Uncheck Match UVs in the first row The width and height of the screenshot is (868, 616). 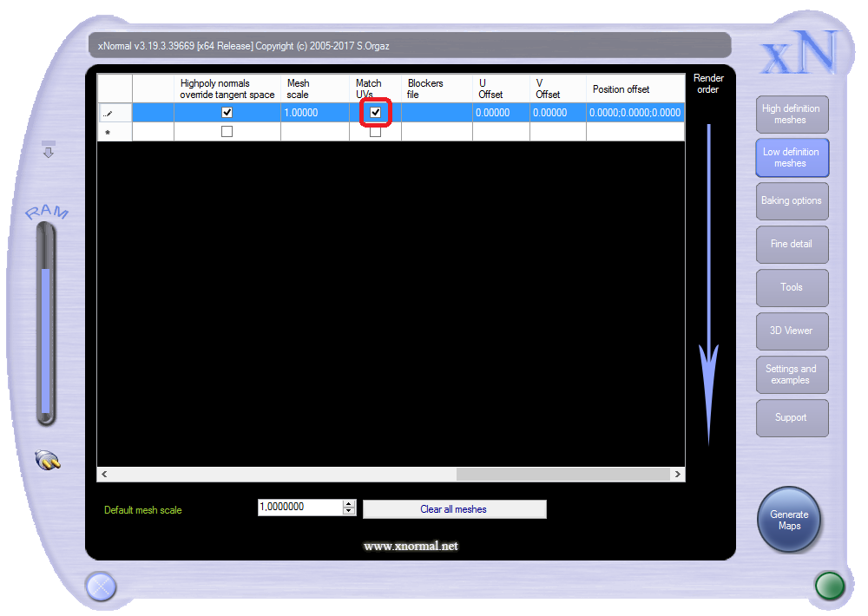tap(376, 113)
